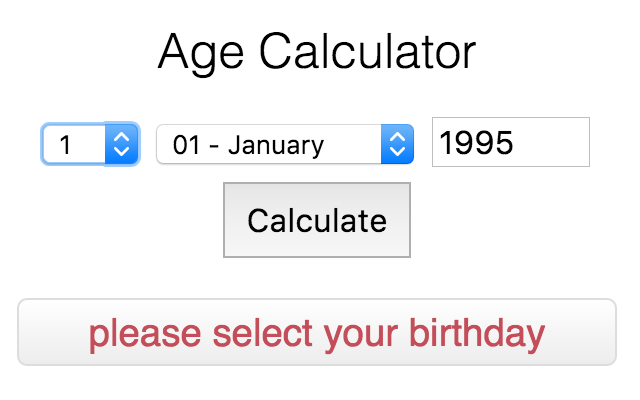Viewport: 640px width, 400px height.
Task: Open the month dropdown showing 01 - January
Action: pyautogui.click(x=284, y=145)
